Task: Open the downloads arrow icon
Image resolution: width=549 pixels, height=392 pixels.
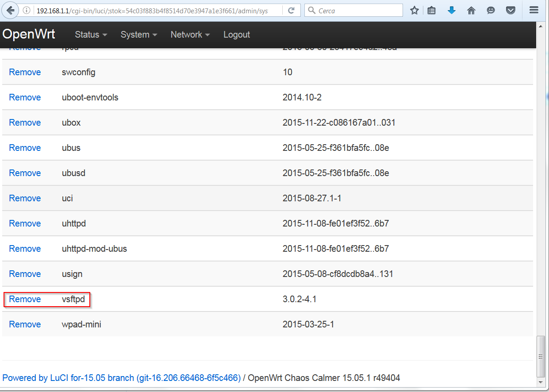Action: point(451,10)
